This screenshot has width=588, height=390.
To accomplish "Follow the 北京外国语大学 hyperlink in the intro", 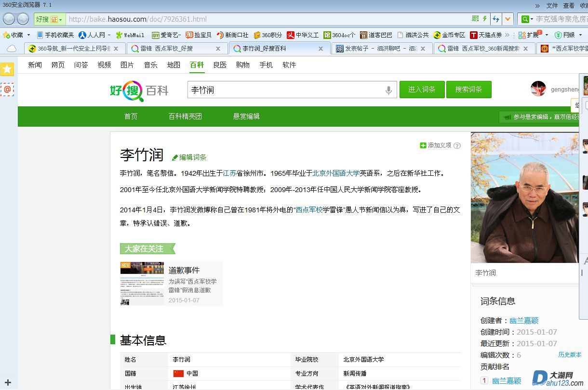I will pos(336,173).
